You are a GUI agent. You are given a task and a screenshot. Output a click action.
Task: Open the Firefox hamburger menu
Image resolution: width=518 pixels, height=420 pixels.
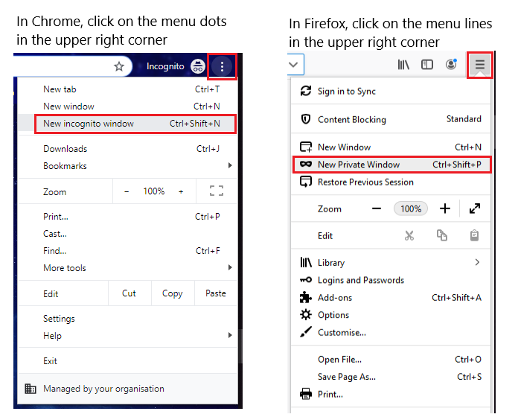[480, 65]
